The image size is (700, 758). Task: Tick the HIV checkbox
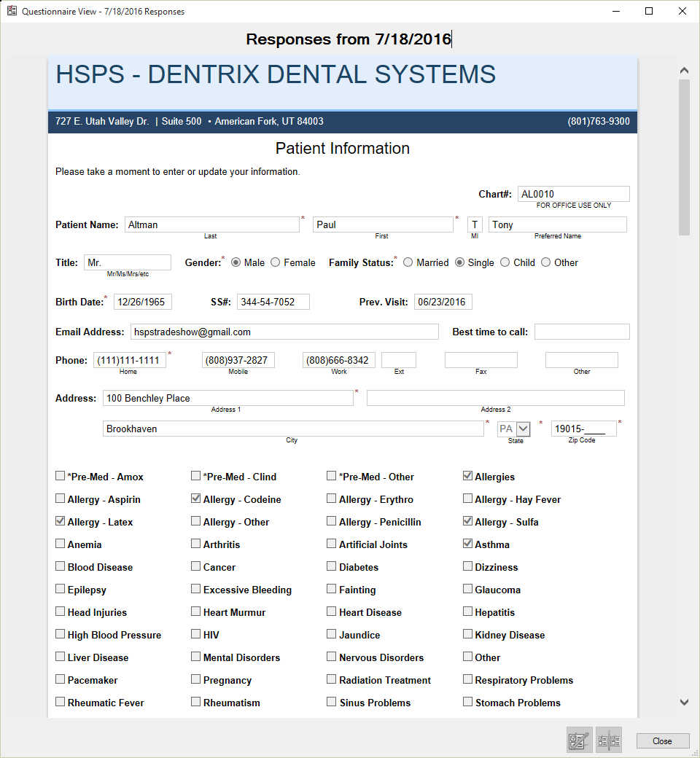[195, 634]
